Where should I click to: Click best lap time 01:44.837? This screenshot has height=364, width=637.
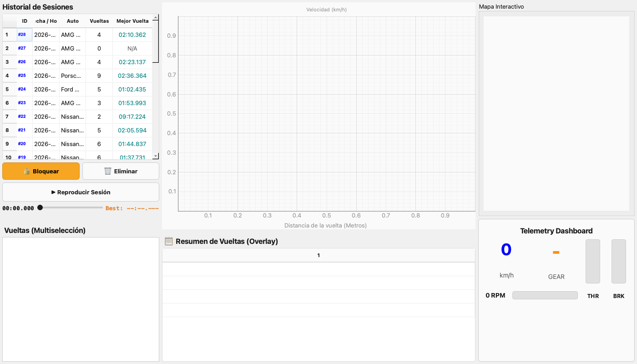click(132, 144)
